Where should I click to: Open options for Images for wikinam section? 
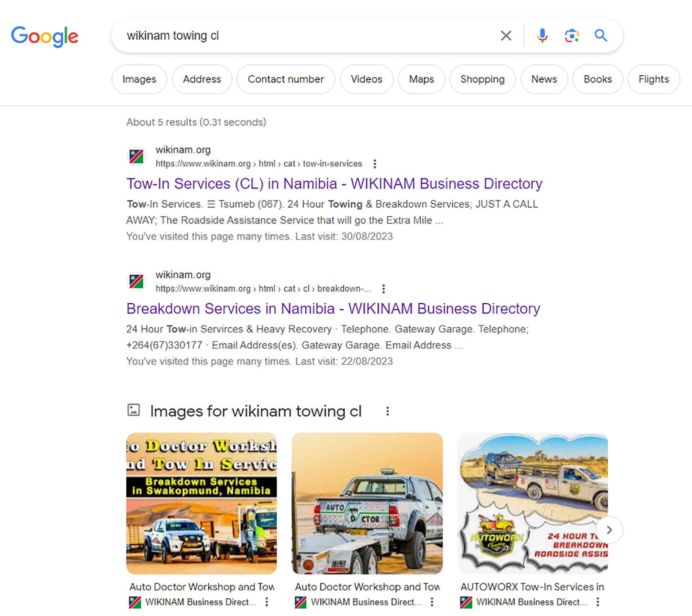(387, 411)
